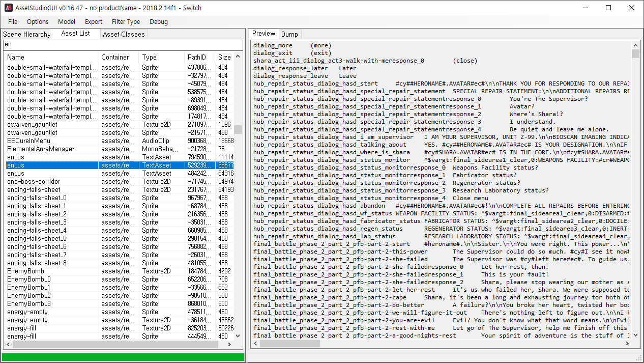Maximize the AssetStudioGUI window
Image resolution: width=644 pixels, height=363 pixels.
click(608, 8)
